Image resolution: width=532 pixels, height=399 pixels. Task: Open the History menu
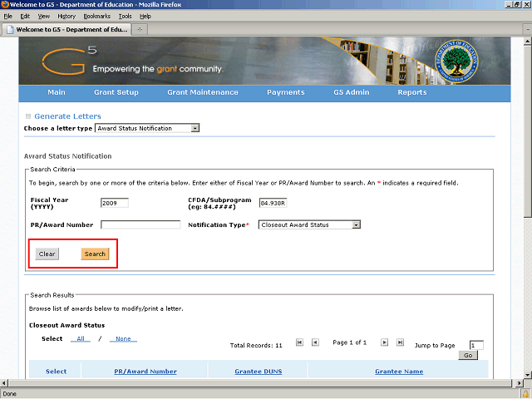[66, 17]
